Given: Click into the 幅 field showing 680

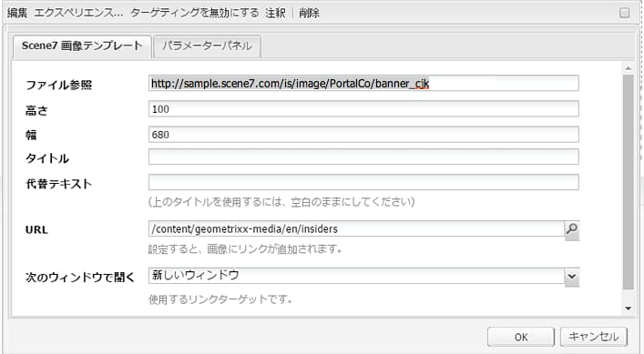Looking at the screenshot, I should (363, 135).
